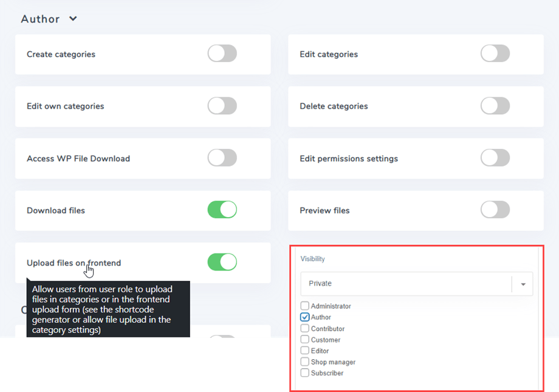Enable the Subscriber role checkbox

click(305, 373)
